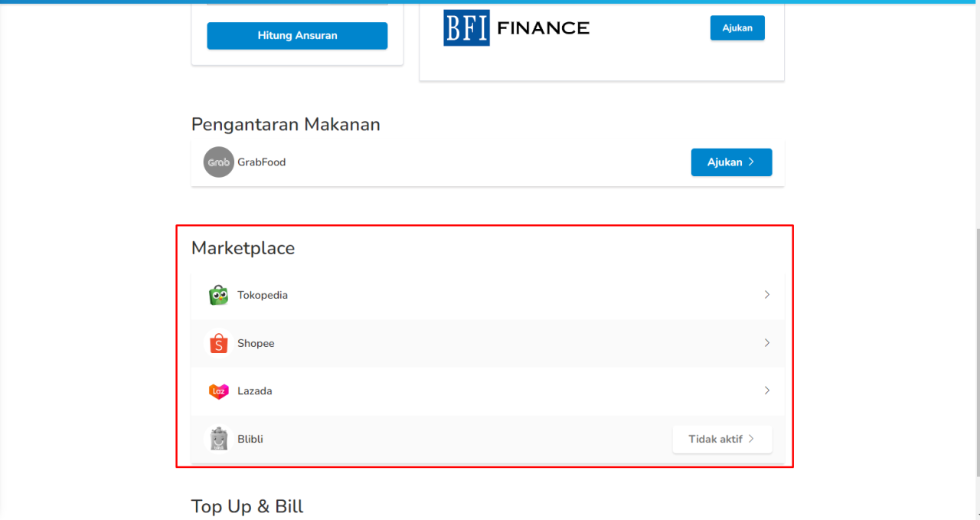The width and height of the screenshot is (980, 520).
Task: Click the Lazada heart logo icon
Action: (218, 391)
